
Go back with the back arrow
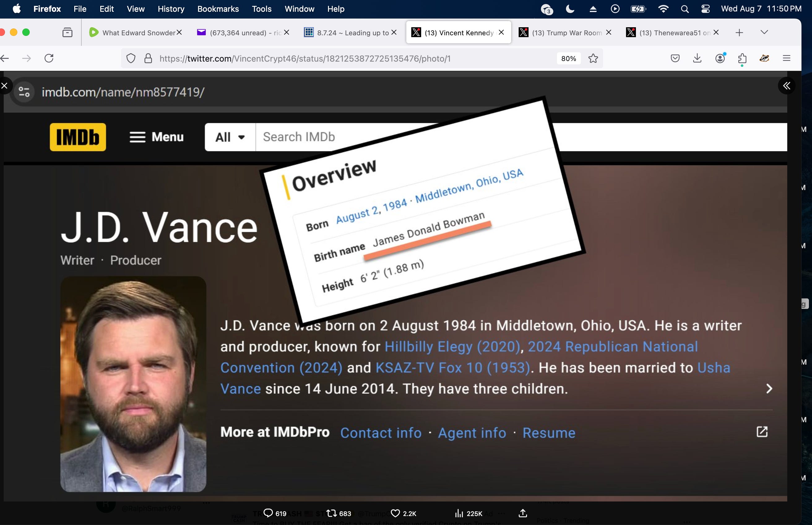[4, 58]
